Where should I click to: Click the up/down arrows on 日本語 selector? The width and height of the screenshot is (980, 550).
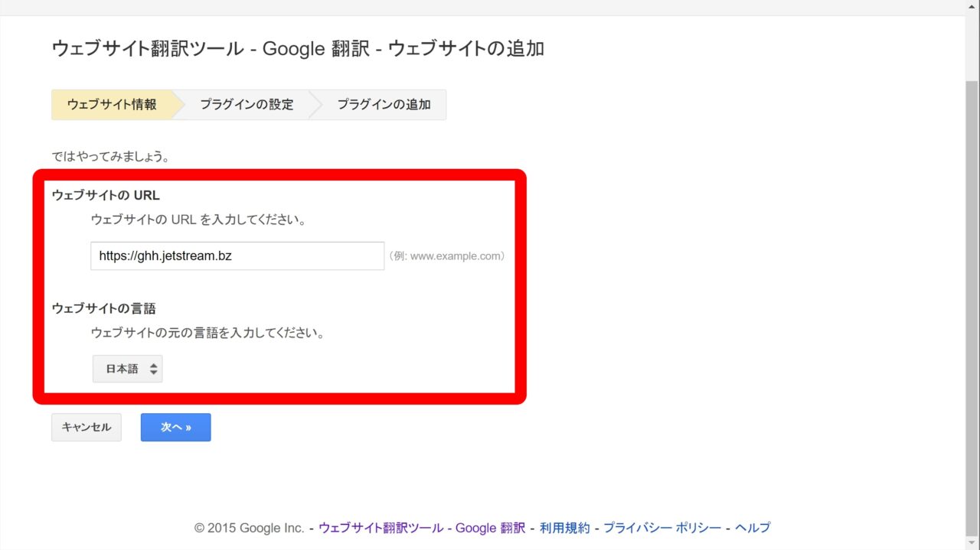point(153,369)
